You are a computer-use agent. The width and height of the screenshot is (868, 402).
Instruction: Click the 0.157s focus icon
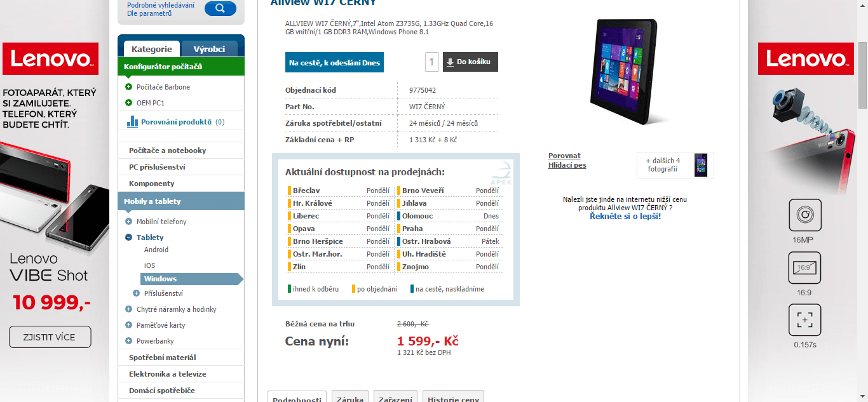pyautogui.click(x=805, y=321)
